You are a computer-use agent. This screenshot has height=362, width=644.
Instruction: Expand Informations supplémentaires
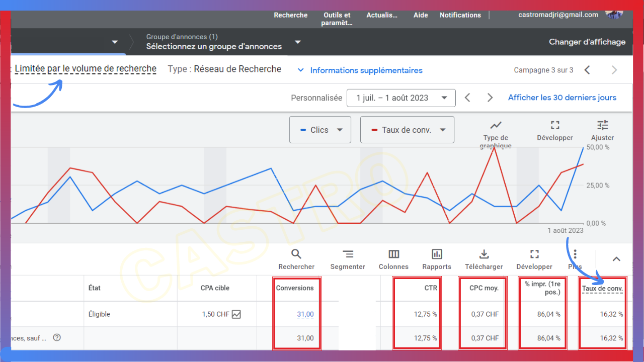pyautogui.click(x=360, y=70)
